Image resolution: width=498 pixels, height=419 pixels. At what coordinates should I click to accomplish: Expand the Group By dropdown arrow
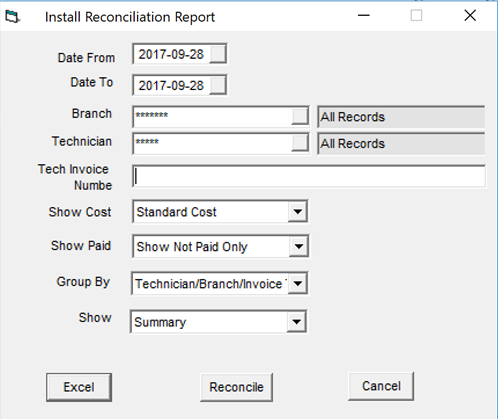click(x=297, y=283)
